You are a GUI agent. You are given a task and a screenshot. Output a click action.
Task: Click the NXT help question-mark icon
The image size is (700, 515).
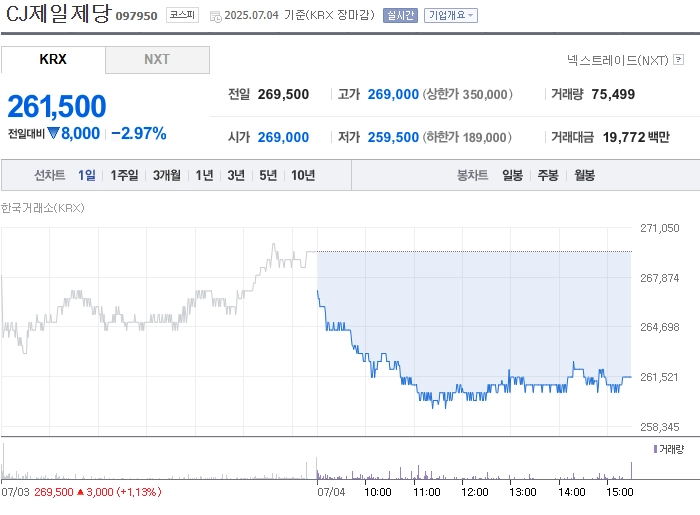tap(679, 59)
